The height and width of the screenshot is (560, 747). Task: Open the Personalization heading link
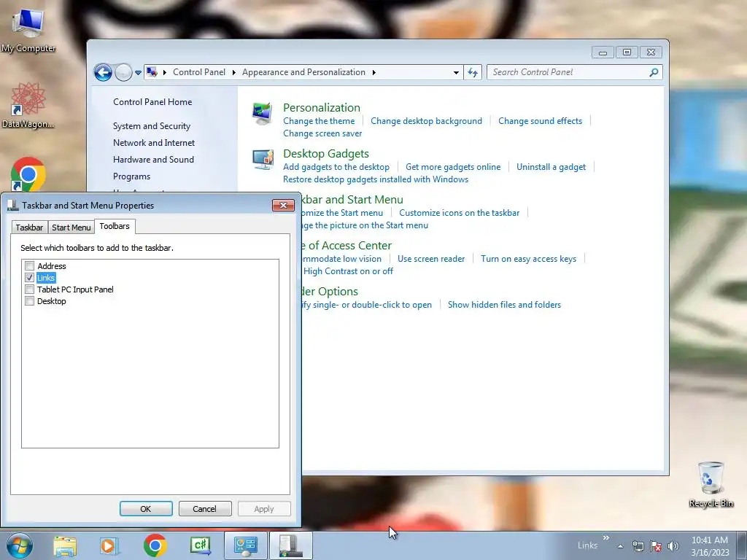(x=322, y=108)
